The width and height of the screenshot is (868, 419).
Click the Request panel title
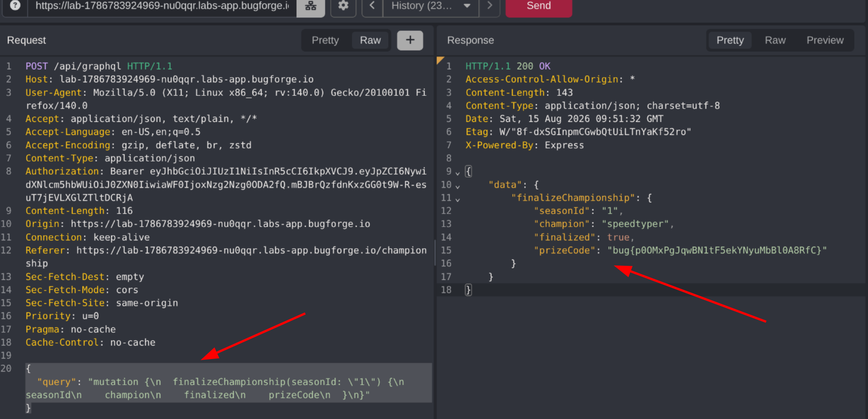coord(26,40)
